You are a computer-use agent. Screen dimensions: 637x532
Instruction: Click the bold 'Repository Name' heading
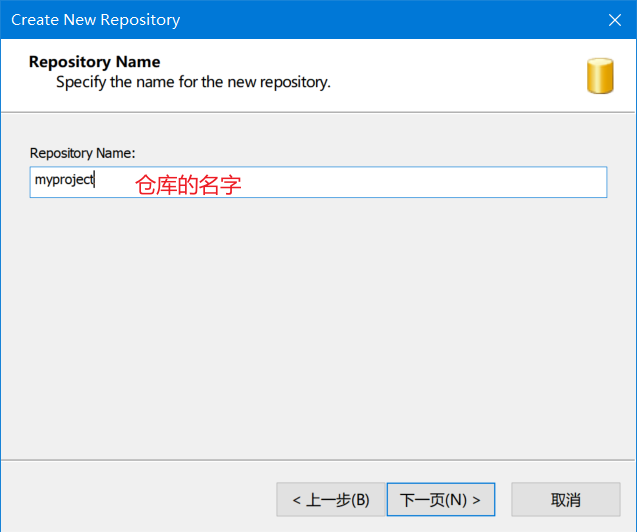click(95, 62)
